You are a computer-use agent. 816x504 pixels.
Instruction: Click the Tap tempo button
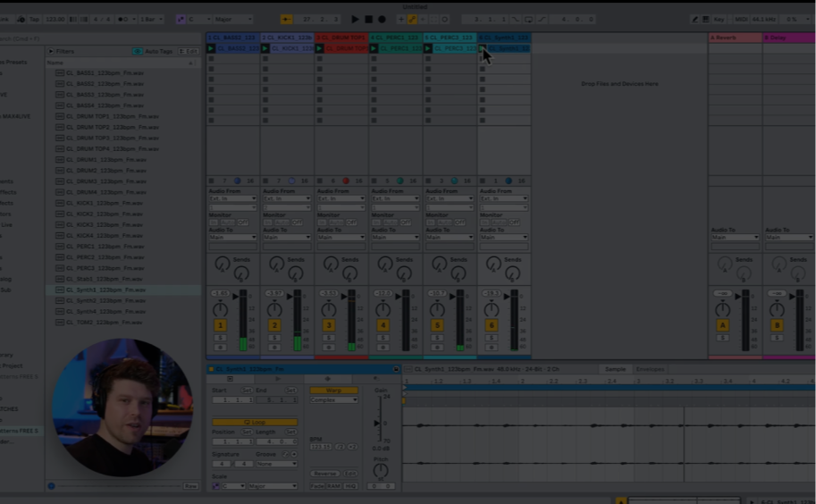(34, 20)
